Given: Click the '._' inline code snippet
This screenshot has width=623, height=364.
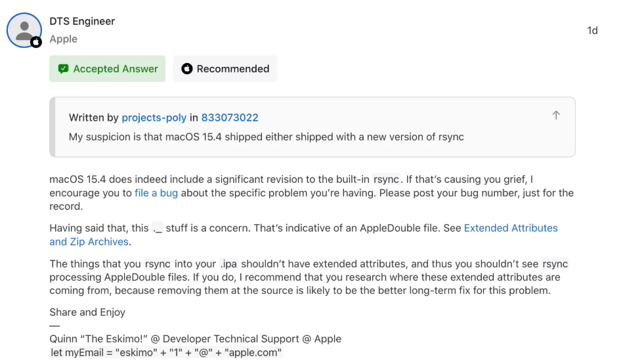Looking at the screenshot, I should (x=158, y=228).
